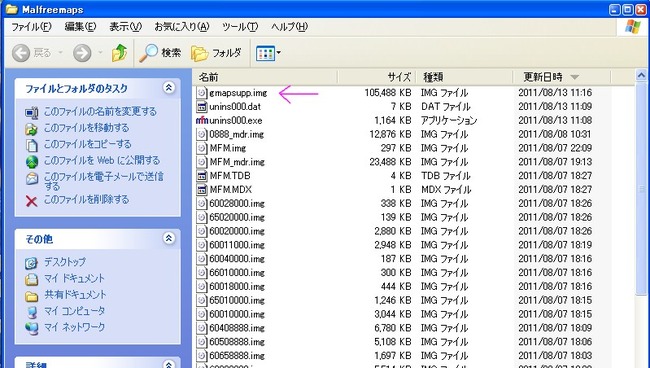Collapse the ファイルとフォルダのタスク panel
This screenshot has width=650, height=368.
169,87
